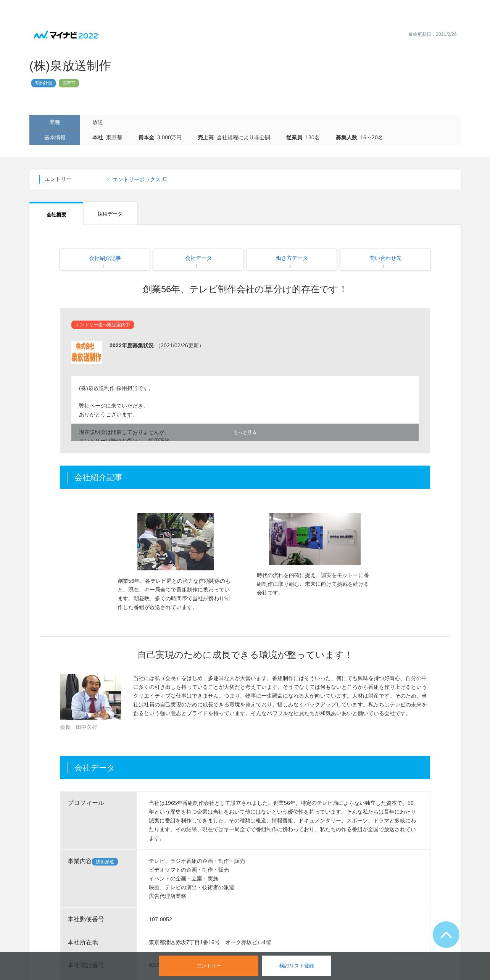Image resolution: width=490 pixels, height=980 pixels.
Task: Click the マイナビ2022 logo
Action: pos(66,35)
